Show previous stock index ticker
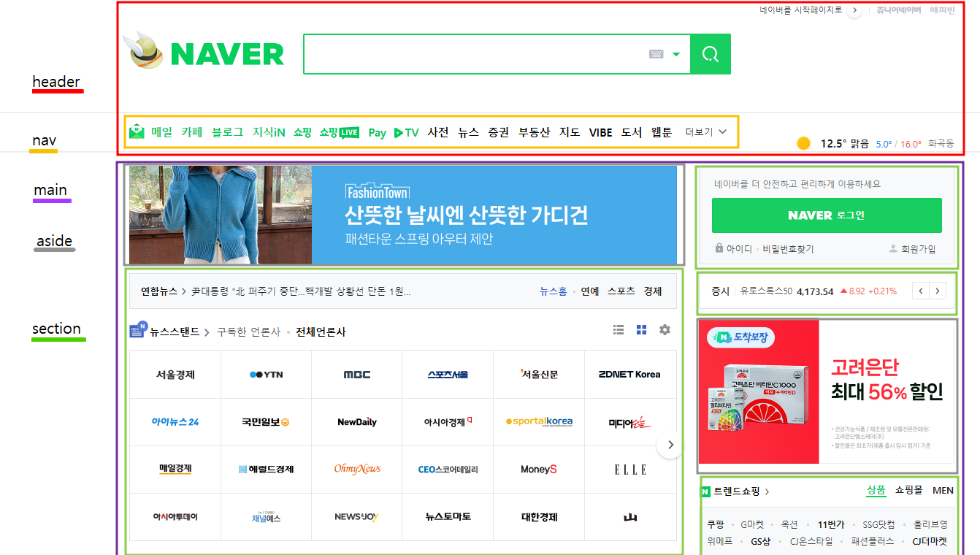This screenshot has width=980, height=555. click(921, 291)
